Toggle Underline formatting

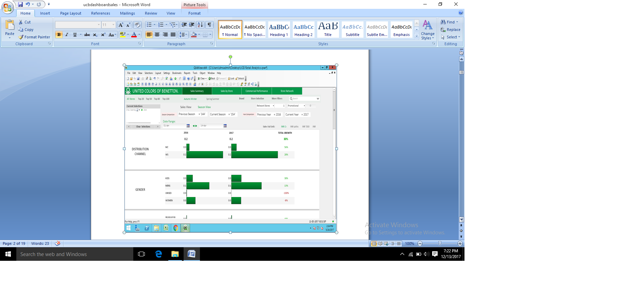[x=75, y=35]
